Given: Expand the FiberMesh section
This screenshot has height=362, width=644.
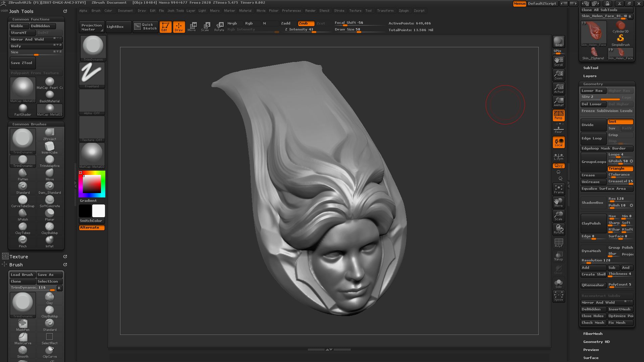Looking at the screenshot, I should coord(593,334).
